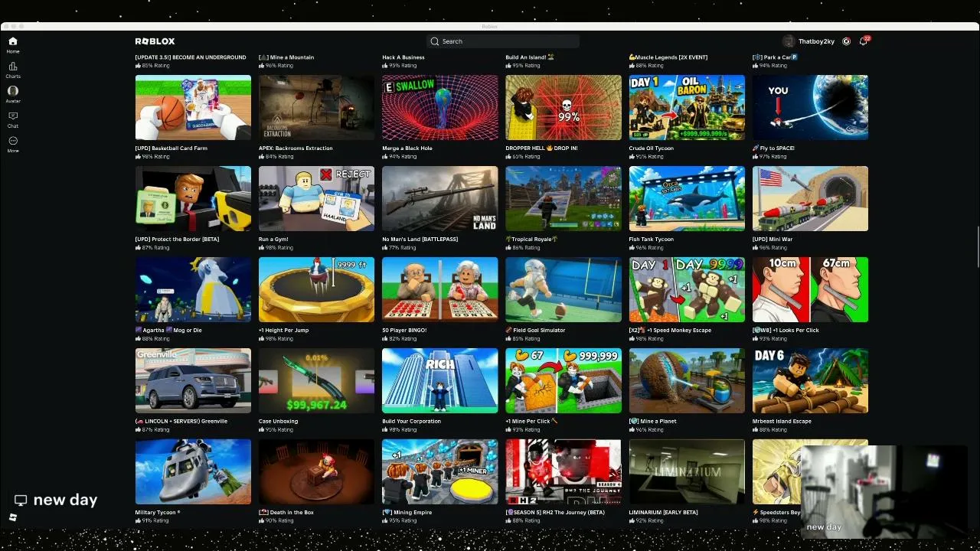Open the 50 Player BINGO! thumbnail
This screenshot has width=980, height=551.
tap(440, 289)
